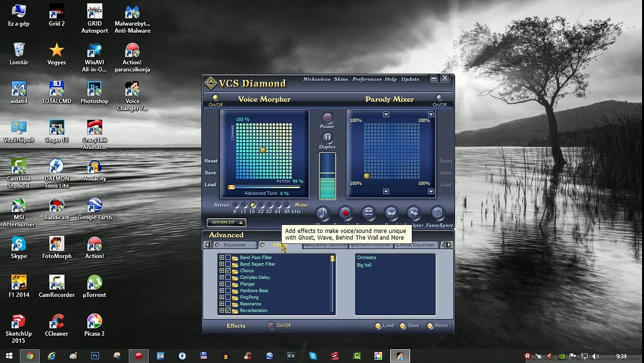This screenshot has height=363, width=644.
Task: Open Parody Mixer bottom-left voice dropdown
Action: [x=386, y=192]
